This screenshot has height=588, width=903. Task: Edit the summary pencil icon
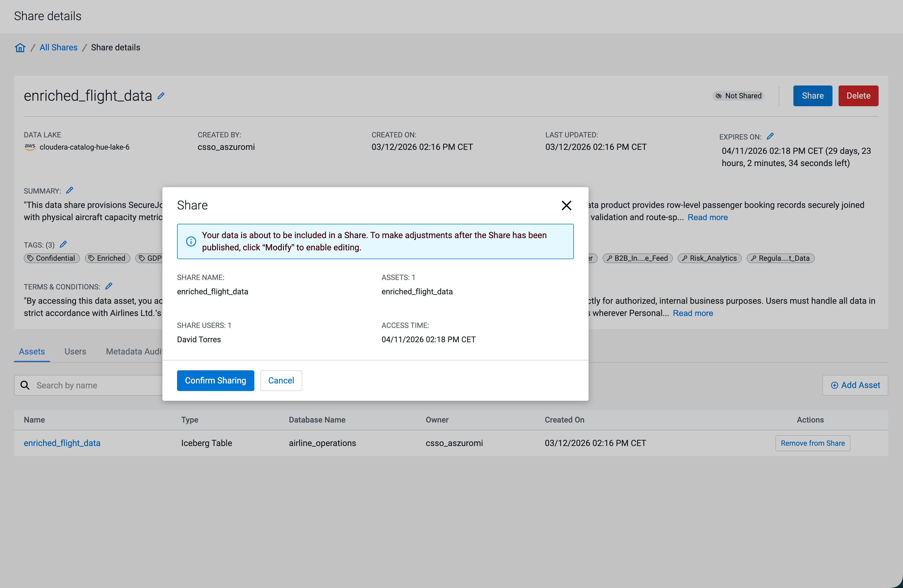click(69, 191)
